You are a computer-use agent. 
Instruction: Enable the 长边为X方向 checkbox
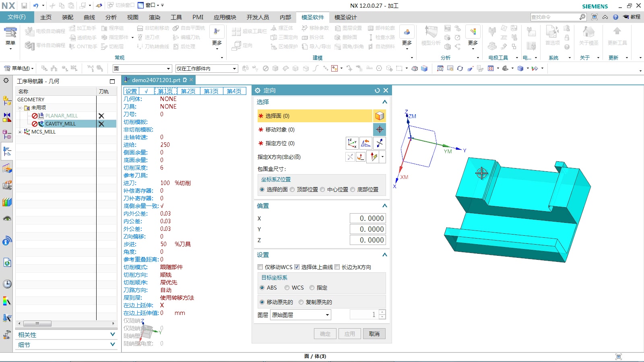pyautogui.click(x=337, y=267)
